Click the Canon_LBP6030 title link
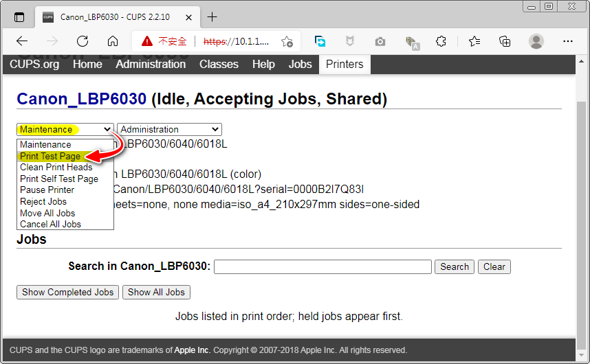Image resolution: width=590 pixels, height=364 pixels. click(81, 99)
